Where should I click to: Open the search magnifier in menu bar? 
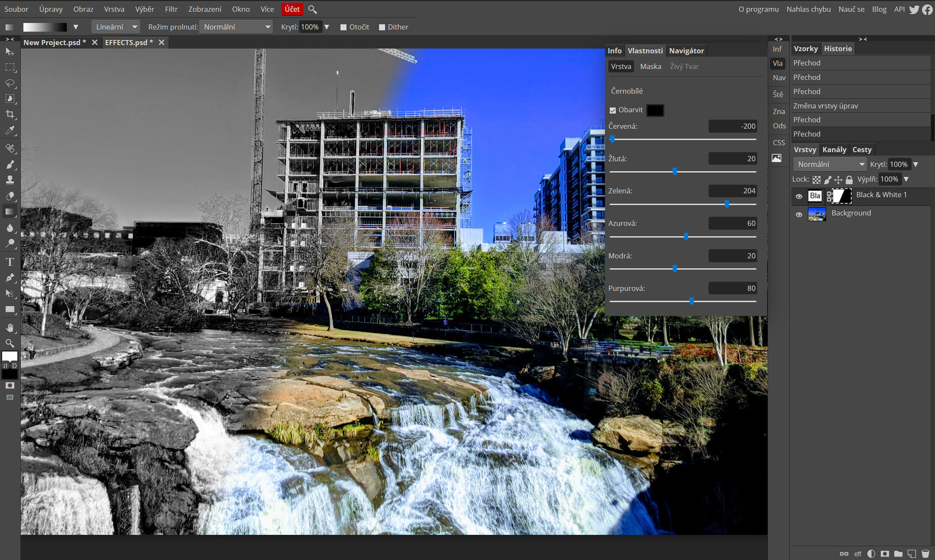[312, 9]
